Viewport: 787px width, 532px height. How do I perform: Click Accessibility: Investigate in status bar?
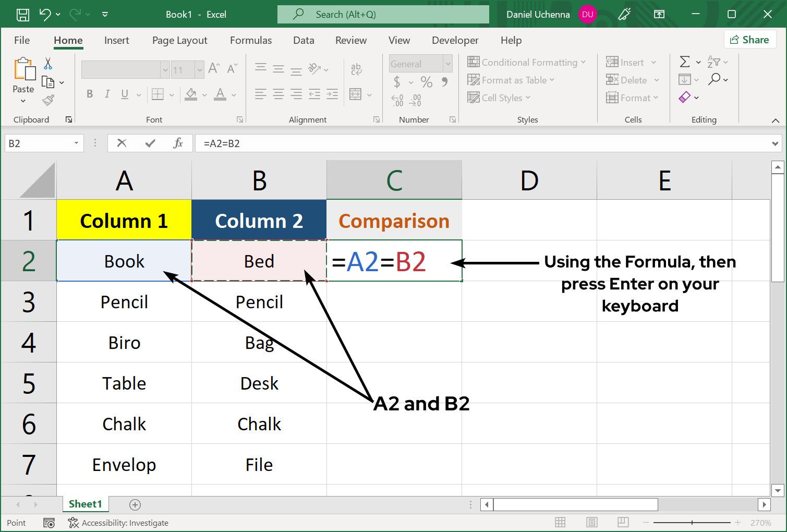[118, 523]
